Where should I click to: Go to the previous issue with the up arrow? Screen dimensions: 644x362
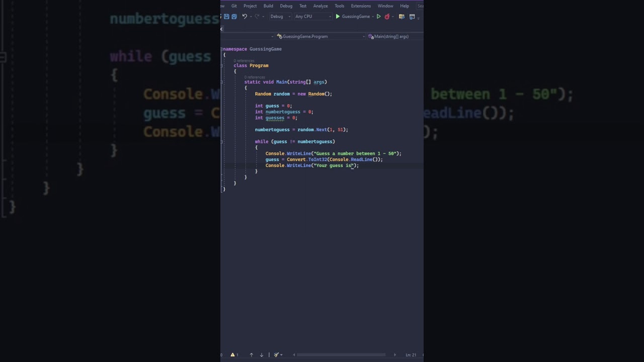click(x=252, y=355)
